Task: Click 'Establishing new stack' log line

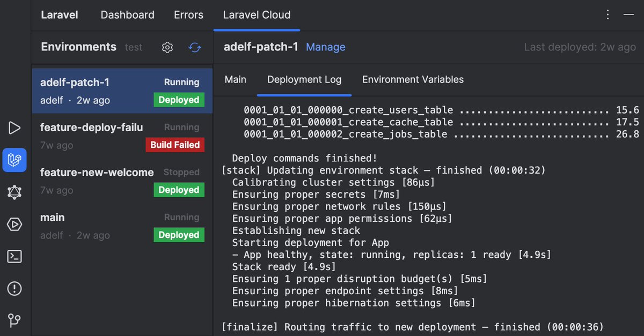Action: (x=296, y=230)
